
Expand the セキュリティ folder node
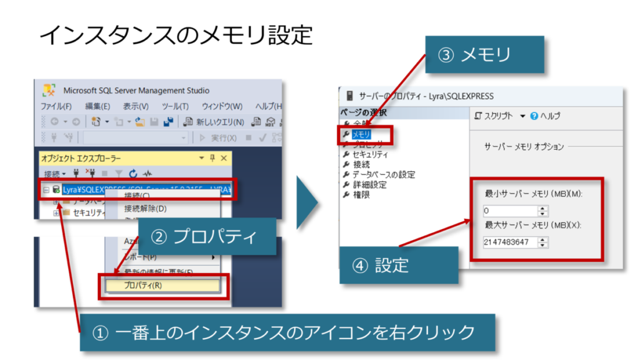click(56, 213)
